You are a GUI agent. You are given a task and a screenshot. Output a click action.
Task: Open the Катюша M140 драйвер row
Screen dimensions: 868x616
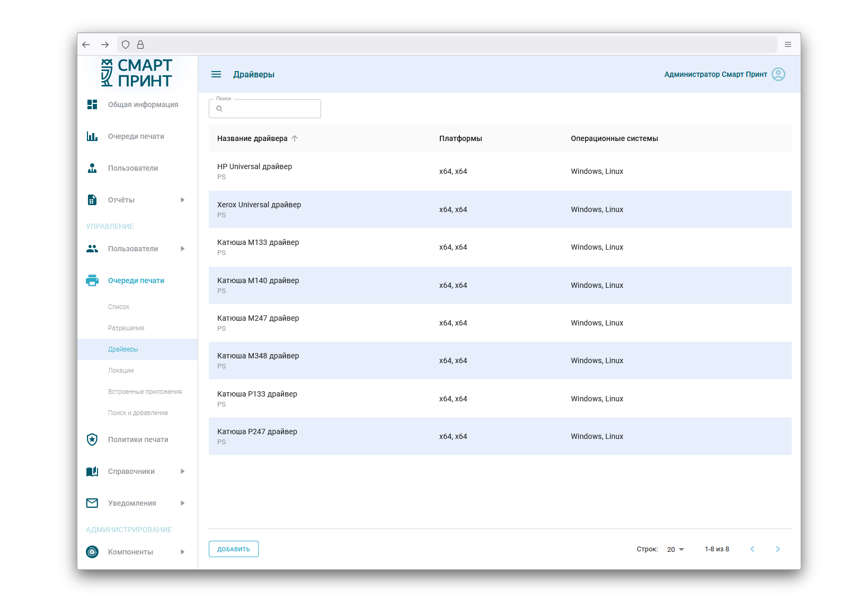point(500,285)
